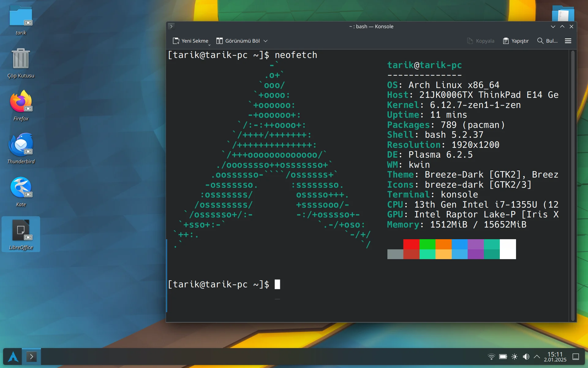Click the Yapıştır paste button
Screen dimensions: 588x368
pos(516,41)
